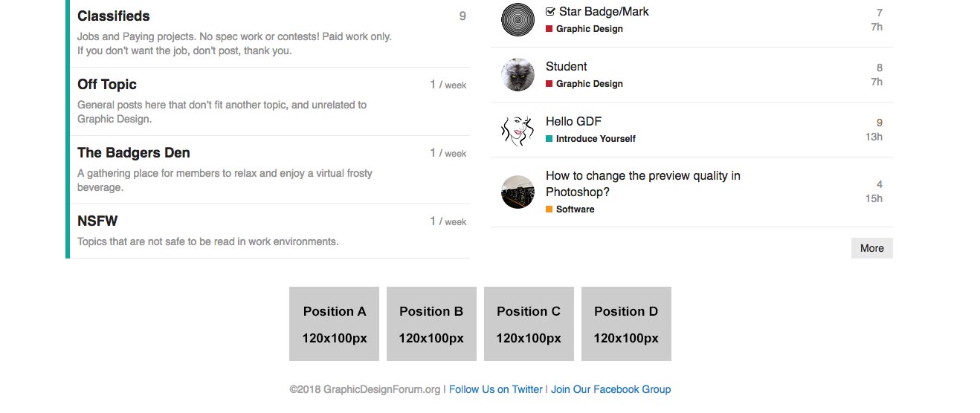
Task: Click the checkmark icon before Star Badge/Mark
Action: pyautogui.click(x=550, y=12)
